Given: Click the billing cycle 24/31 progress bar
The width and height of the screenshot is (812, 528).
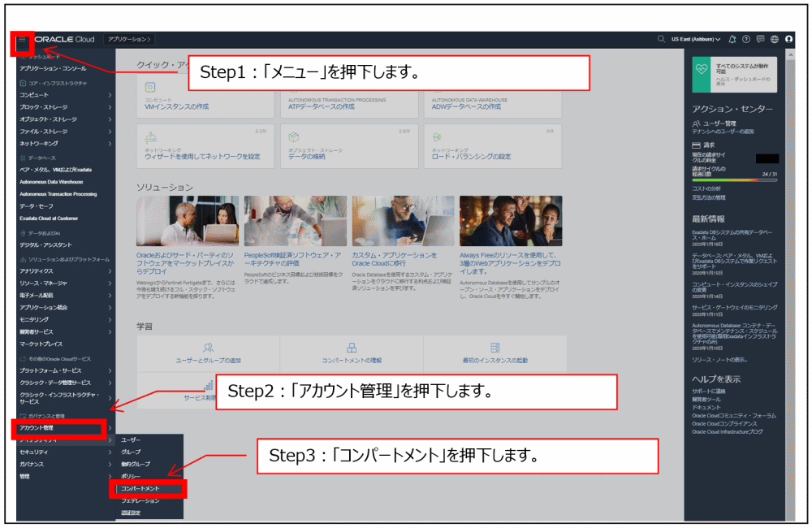Looking at the screenshot, I should (x=734, y=180).
